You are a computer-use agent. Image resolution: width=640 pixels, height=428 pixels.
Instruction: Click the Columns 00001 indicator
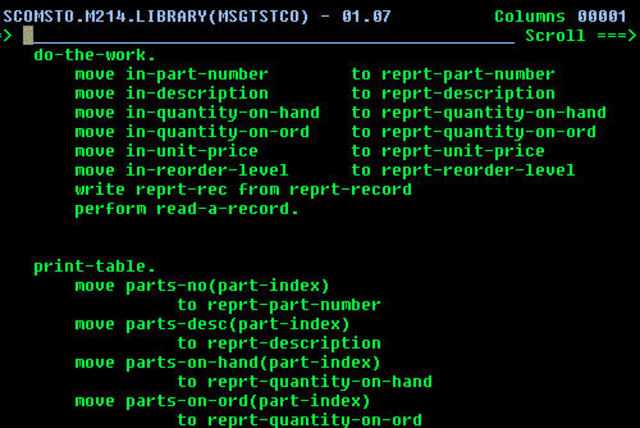point(560,16)
